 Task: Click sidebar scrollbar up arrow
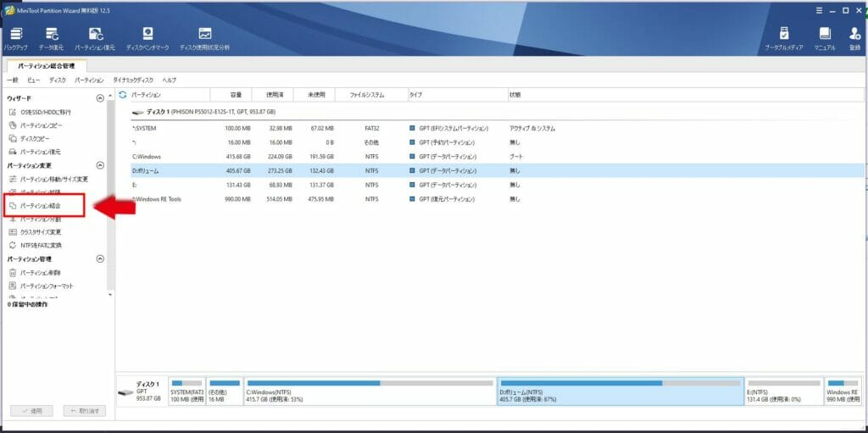(x=109, y=97)
